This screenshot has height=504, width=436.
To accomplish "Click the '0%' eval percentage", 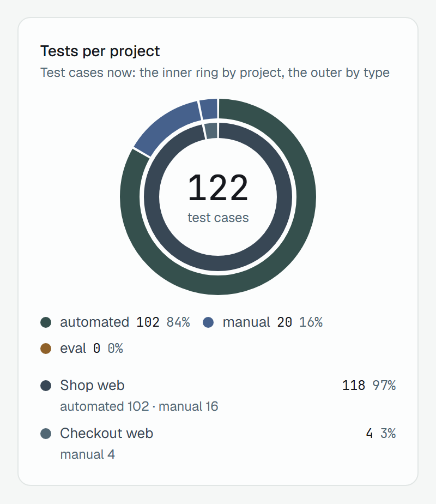I will coord(115,349).
